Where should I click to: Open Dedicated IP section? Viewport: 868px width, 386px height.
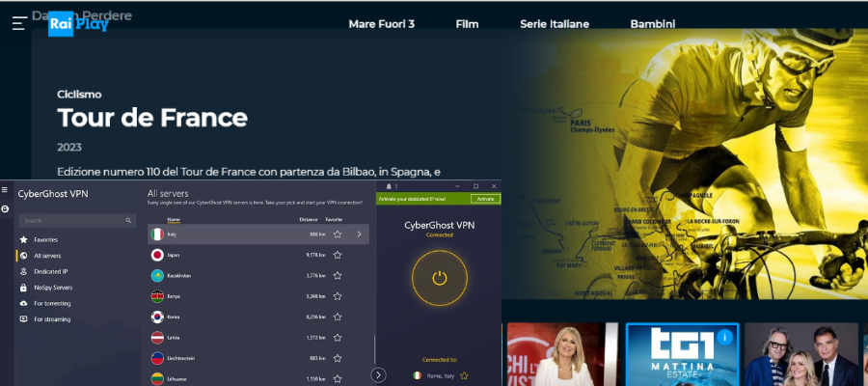(x=51, y=272)
